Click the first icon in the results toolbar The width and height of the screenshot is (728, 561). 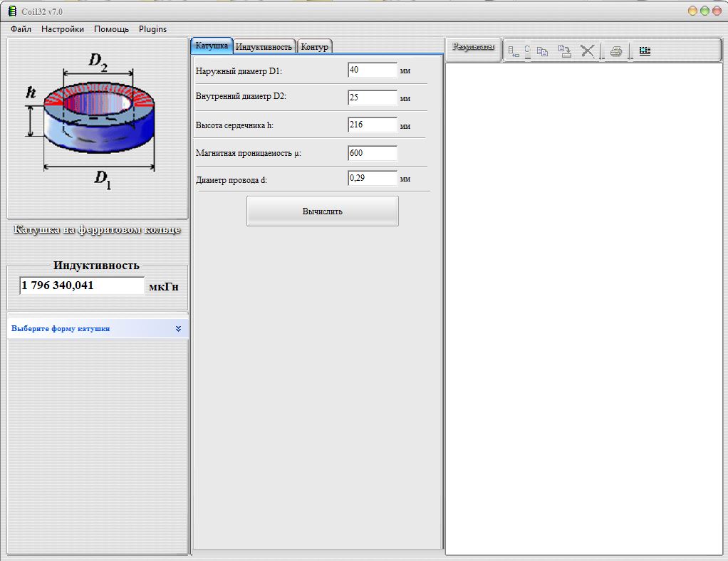click(514, 51)
